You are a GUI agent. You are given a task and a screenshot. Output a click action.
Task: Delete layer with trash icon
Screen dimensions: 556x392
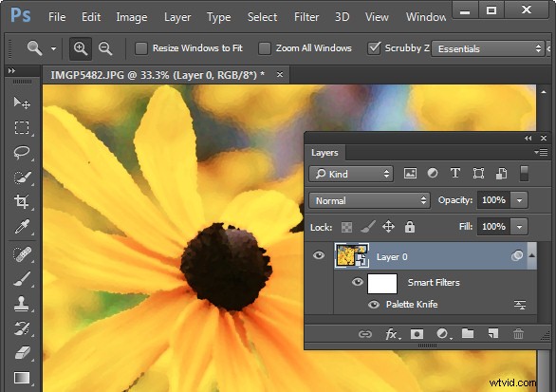(518, 334)
